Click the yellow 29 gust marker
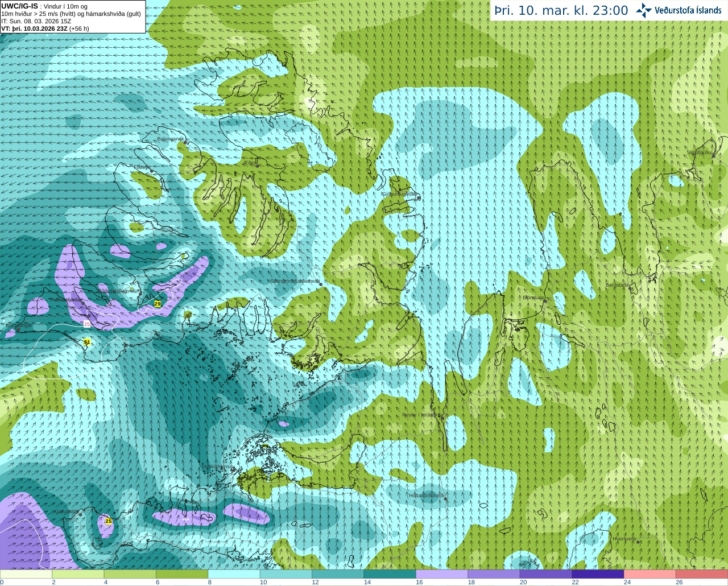The height and width of the screenshot is (586, 728). pyautogui.click(x=158, y=304)
